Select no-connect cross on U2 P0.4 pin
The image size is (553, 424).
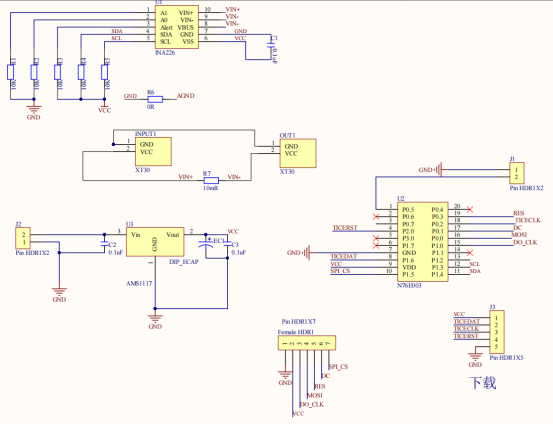point(469,209)
